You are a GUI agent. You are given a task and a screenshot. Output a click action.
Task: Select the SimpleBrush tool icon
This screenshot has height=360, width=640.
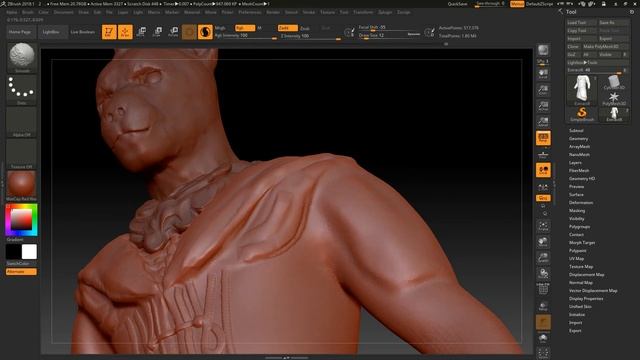point(582,114)
